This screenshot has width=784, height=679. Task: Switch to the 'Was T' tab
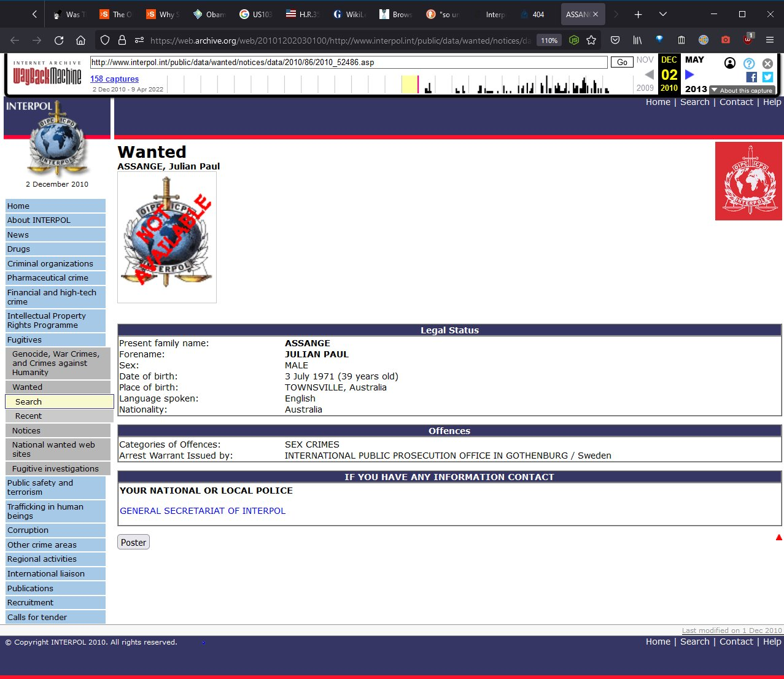pyautogui.click(x=69, y=14)
